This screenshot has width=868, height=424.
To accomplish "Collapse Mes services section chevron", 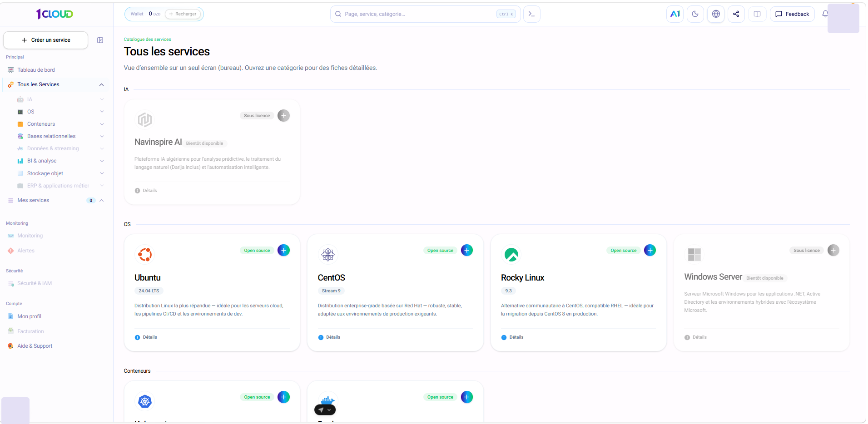I will click(102, 200).
